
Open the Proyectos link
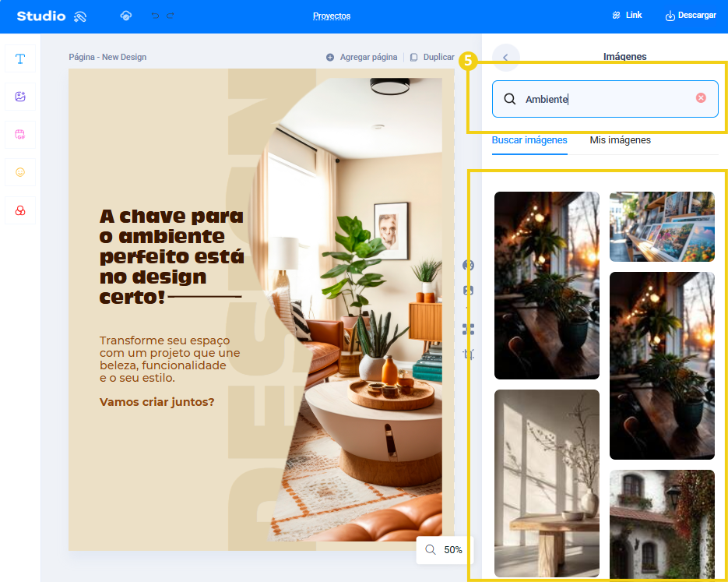332,16
